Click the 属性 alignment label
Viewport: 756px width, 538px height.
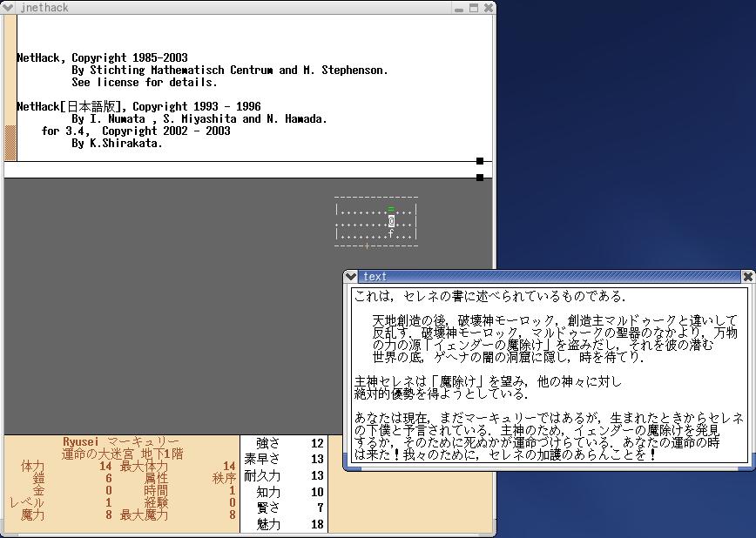pyautogui.click(x=156, y=478)
